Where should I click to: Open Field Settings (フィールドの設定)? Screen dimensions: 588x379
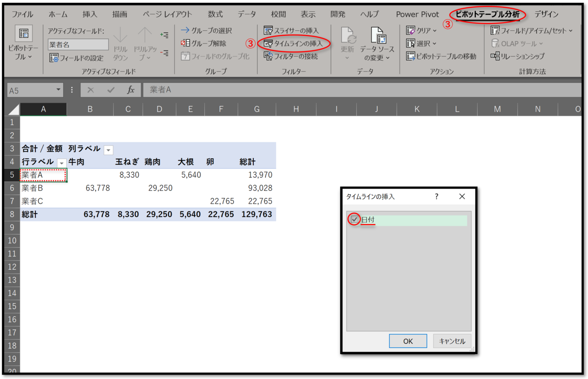(x=76, y=58)
